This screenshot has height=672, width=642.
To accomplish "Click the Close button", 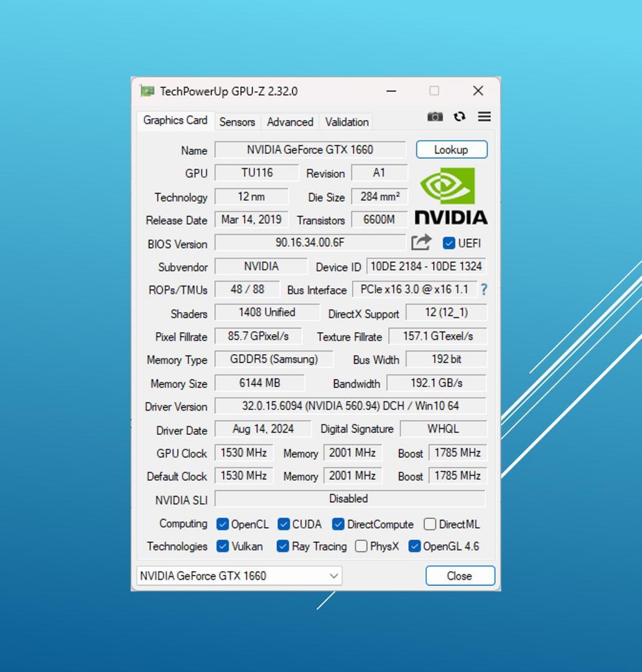I will (x=460, y=576).
